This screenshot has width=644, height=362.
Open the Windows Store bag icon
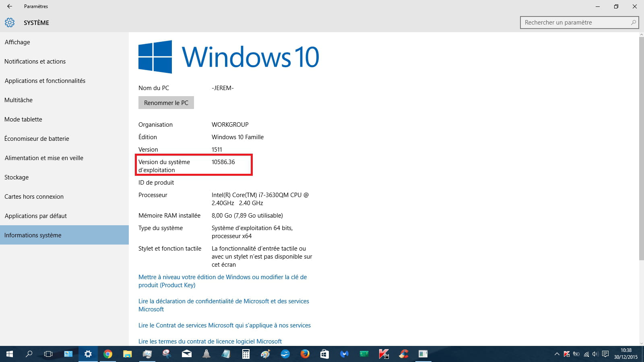(324, 354)
